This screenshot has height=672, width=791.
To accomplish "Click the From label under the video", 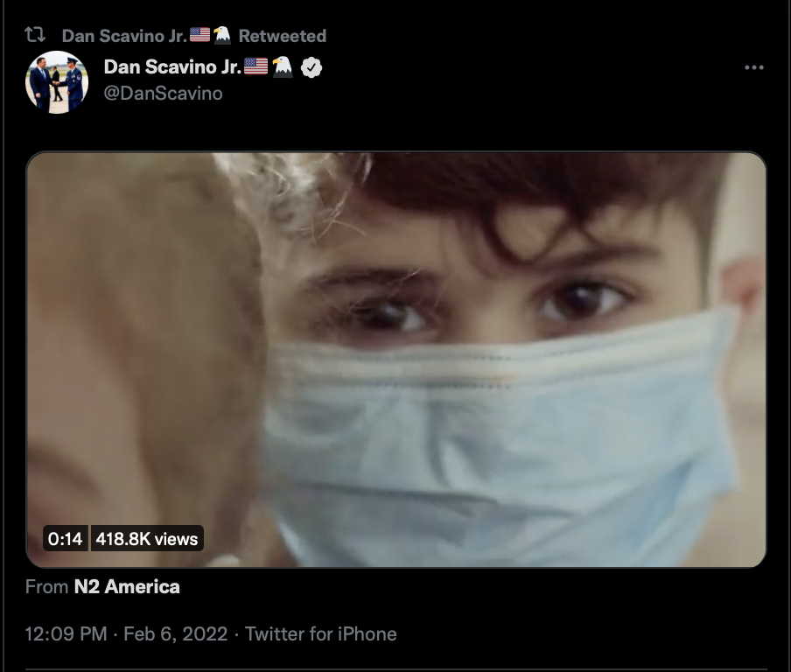I will pyautogui.click(x=46, y=587).
